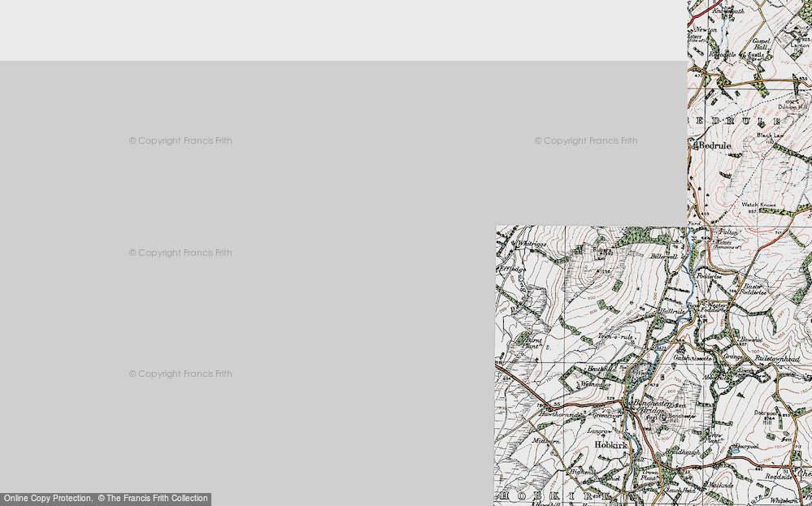
Task: Select the Weensmoor place name
Action: point(594,384)
